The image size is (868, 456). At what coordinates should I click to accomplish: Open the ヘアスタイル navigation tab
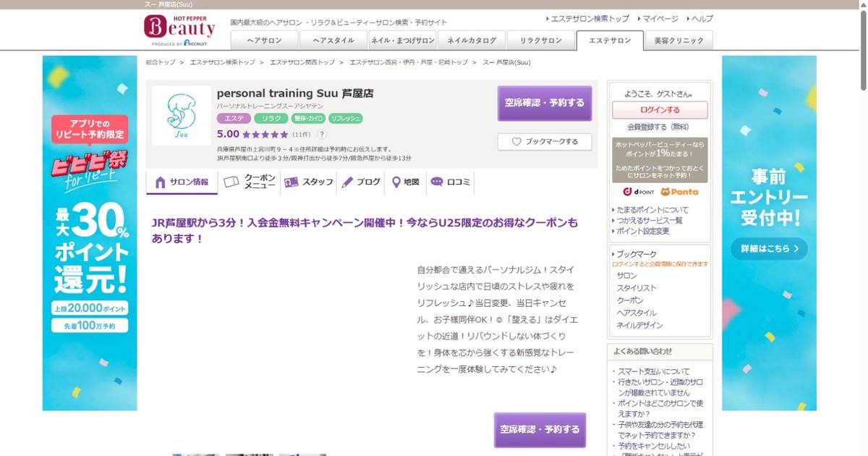pyautogui.click(x=333, y=41)
